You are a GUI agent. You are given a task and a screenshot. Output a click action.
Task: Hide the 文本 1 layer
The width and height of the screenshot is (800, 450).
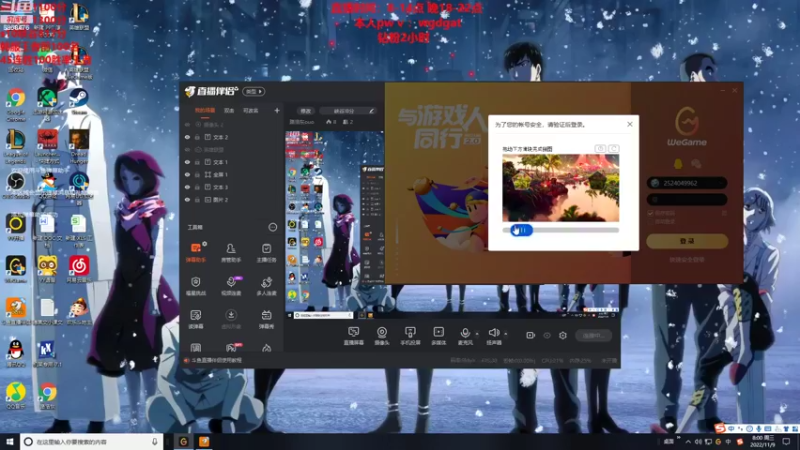point(187,162)
